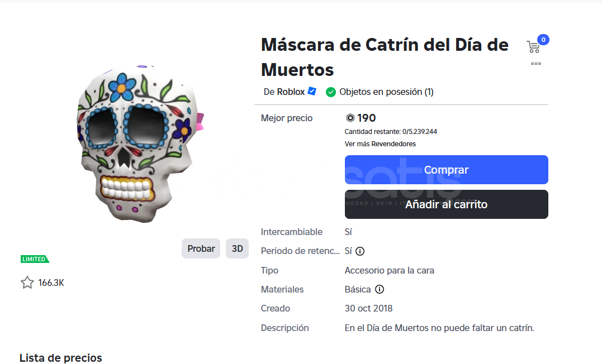Click the green owned-items checkmark icon
Image resolution: width=602 pixels, height=364 pixels.
(x=331, y=92)
